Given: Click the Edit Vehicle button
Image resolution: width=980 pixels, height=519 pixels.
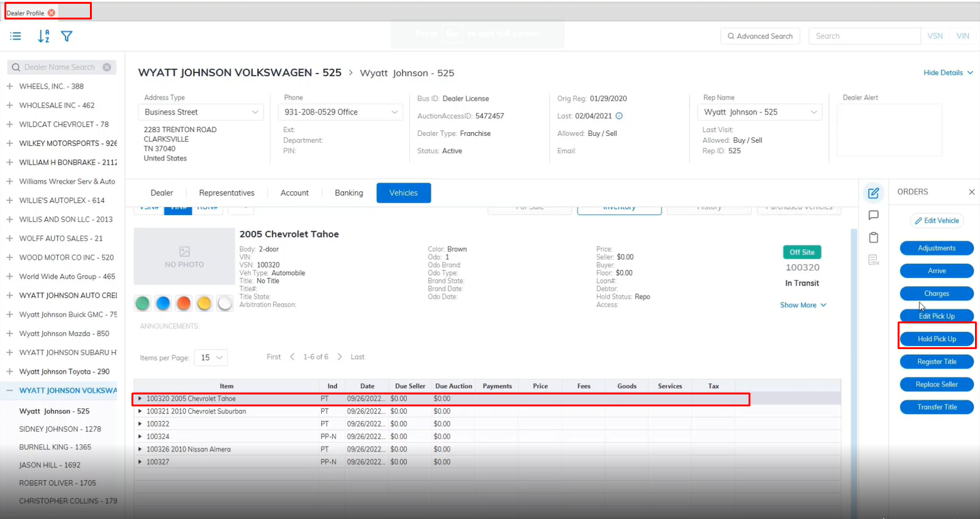Looking at the screenshot, I should coord(937,221).
